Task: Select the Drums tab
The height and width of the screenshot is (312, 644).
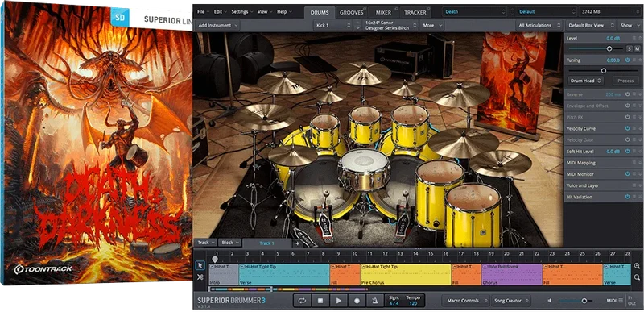Action: 320,12
